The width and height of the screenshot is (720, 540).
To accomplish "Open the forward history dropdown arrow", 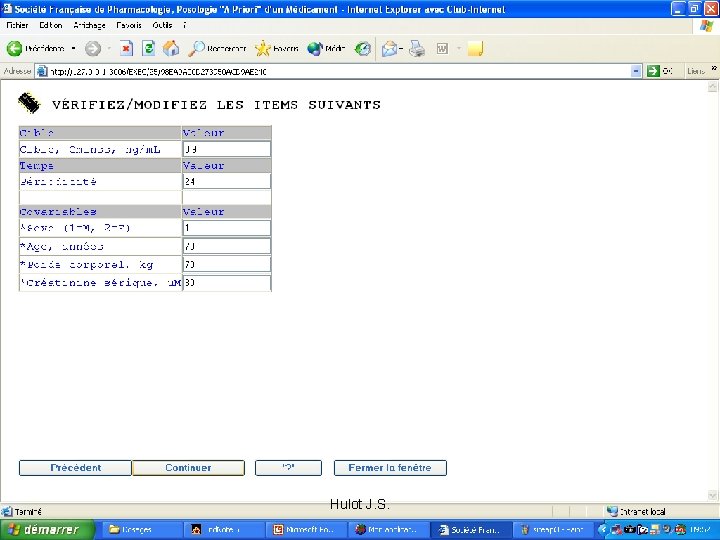I will (109, 48).
